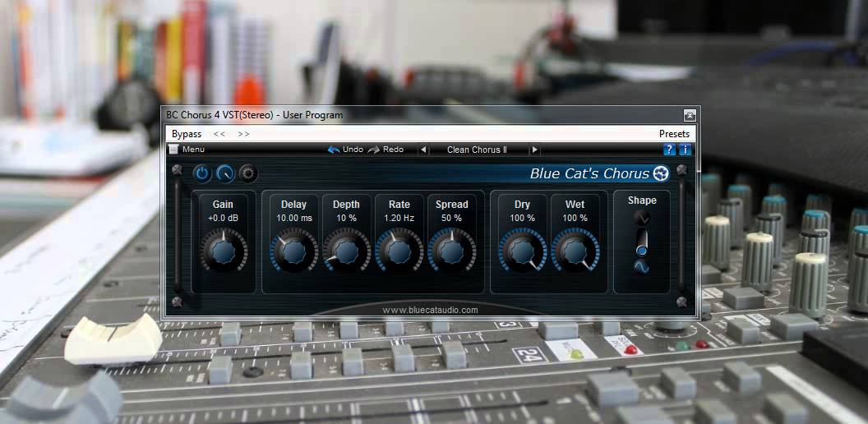The image size is (868, 424).
Task: Click the +0.0 dB Gain value
Action: coord(223,218)
